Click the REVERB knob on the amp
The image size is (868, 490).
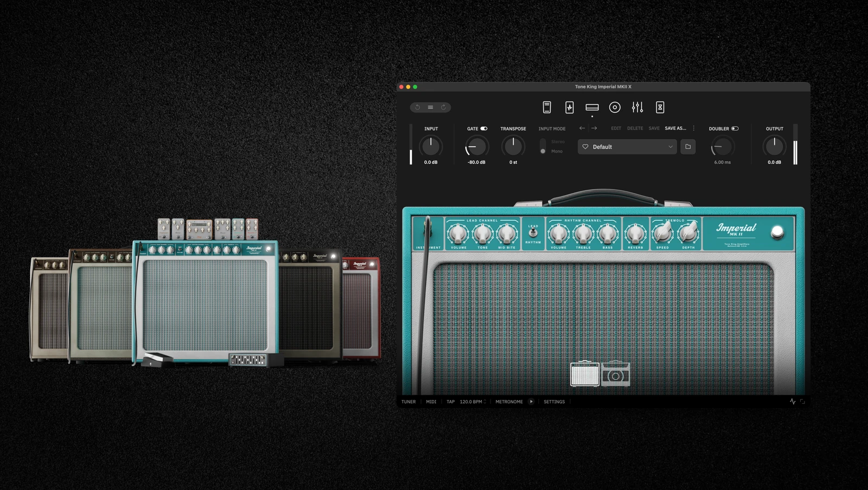[x=635, y=234]
